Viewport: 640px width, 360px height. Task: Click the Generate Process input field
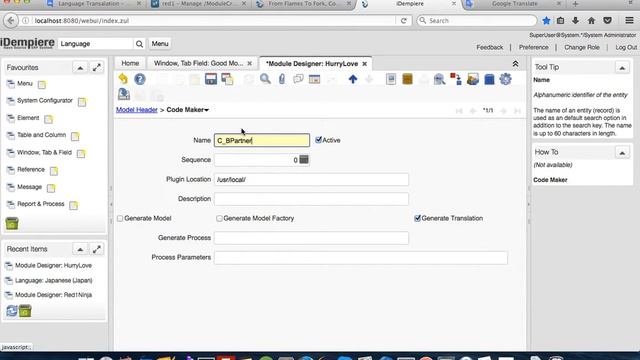click(311, 238)
